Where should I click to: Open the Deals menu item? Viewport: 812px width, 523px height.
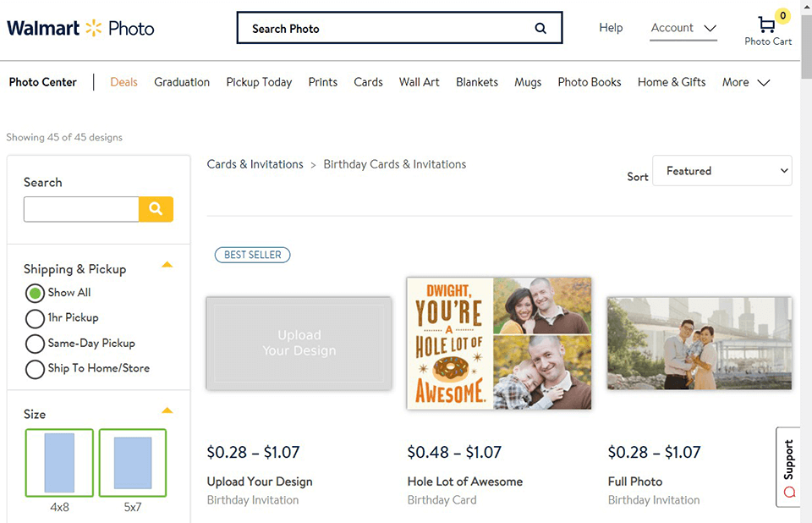click(x=123, y=82)
